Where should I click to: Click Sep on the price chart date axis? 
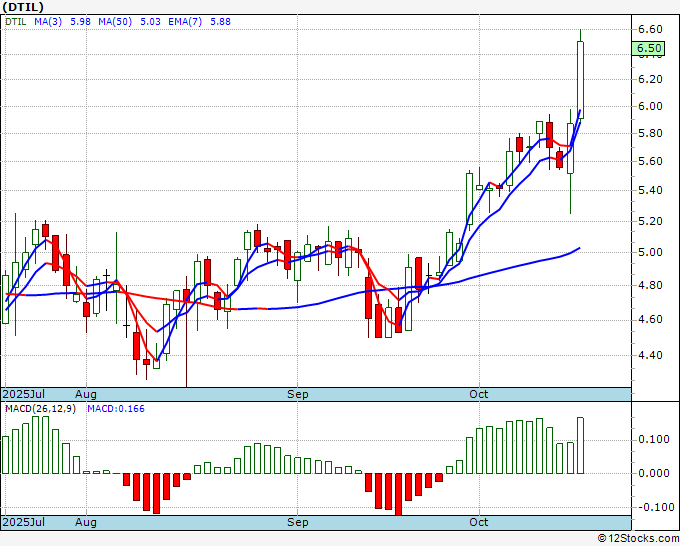298,394
